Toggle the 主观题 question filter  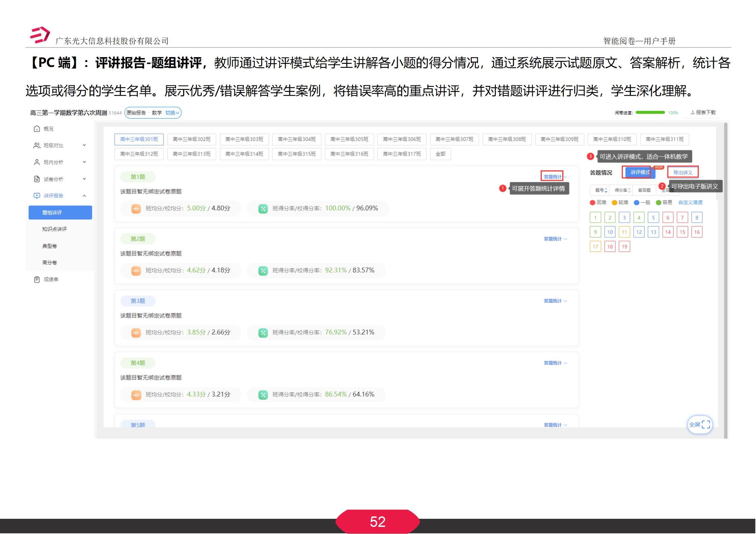tap(667, 190)
